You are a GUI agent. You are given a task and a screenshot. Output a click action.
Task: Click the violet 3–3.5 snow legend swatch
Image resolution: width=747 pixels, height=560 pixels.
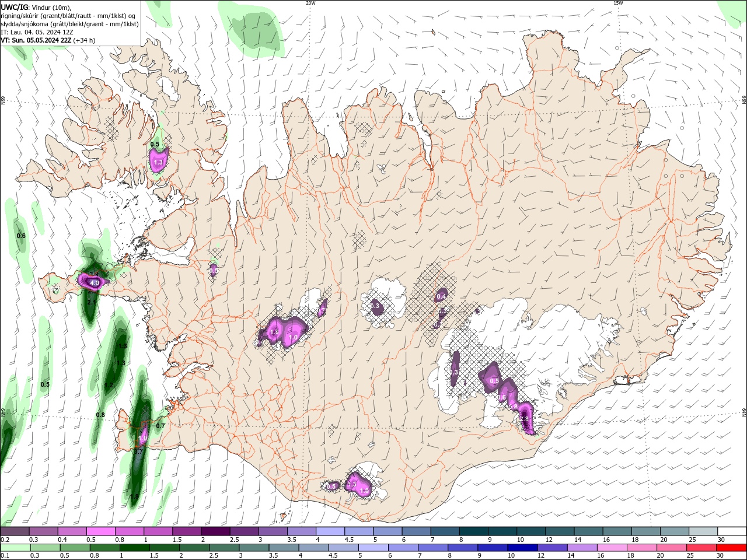pyautogui.click(x=273, y=531)
